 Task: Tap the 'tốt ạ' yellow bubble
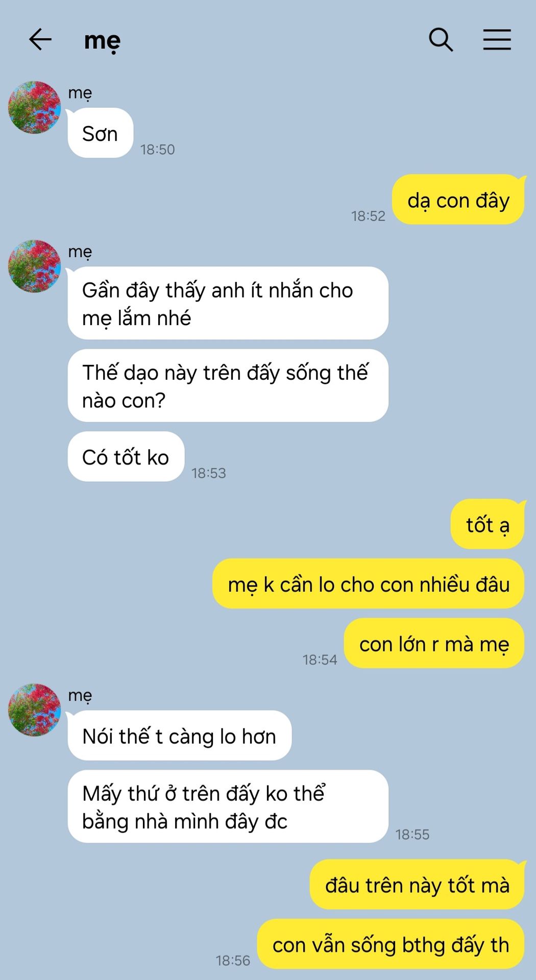point(488,524)
